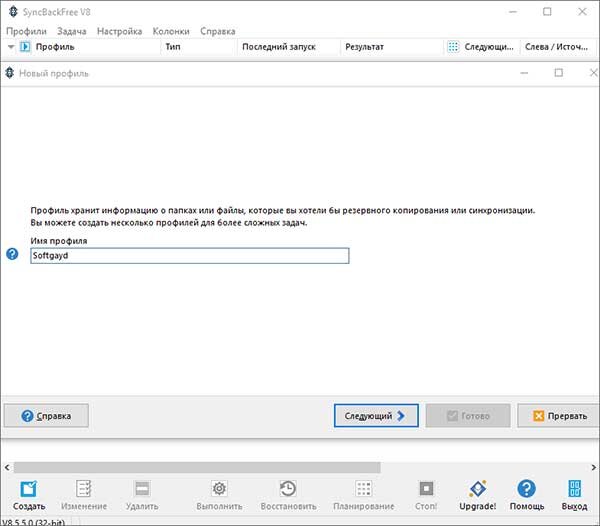
Task: Click the Стоп! toolbar icon
Action: coord(426,489)
